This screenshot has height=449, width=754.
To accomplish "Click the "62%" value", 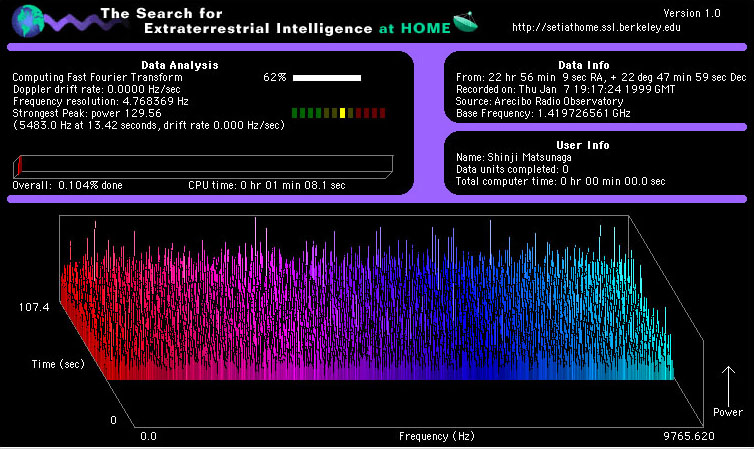I will 275,77.
